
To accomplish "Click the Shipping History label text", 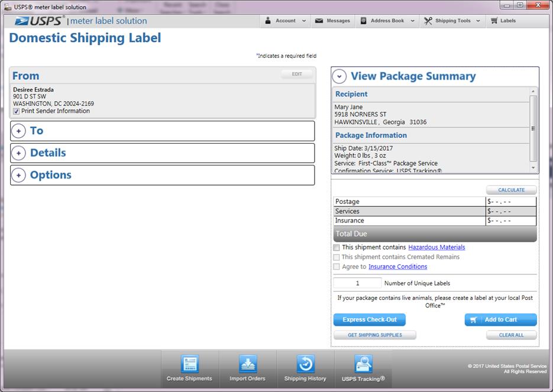I will (305, 378).
